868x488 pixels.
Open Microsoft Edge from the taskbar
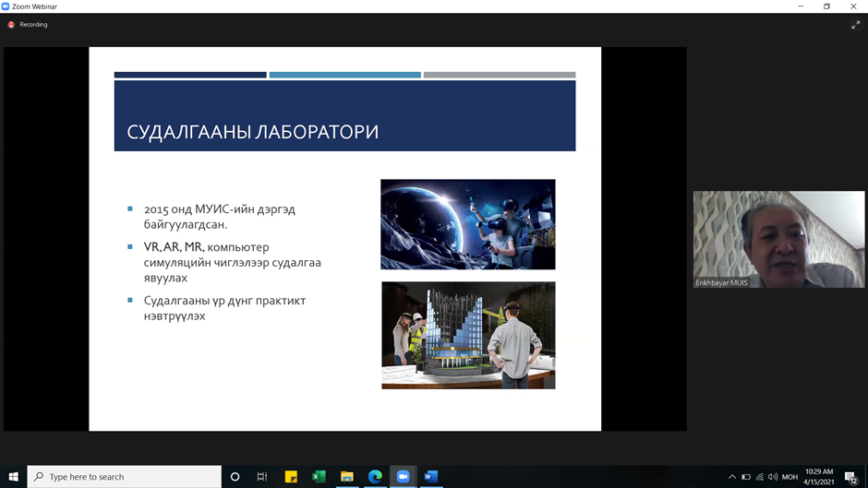click(375, 476)
